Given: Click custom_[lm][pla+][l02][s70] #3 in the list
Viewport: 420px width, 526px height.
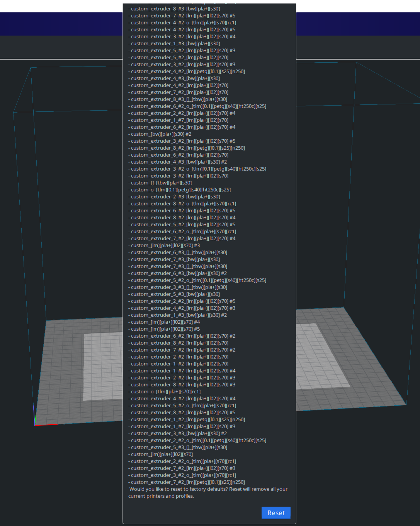Looking at the screenshot, I should pos(164,245).
